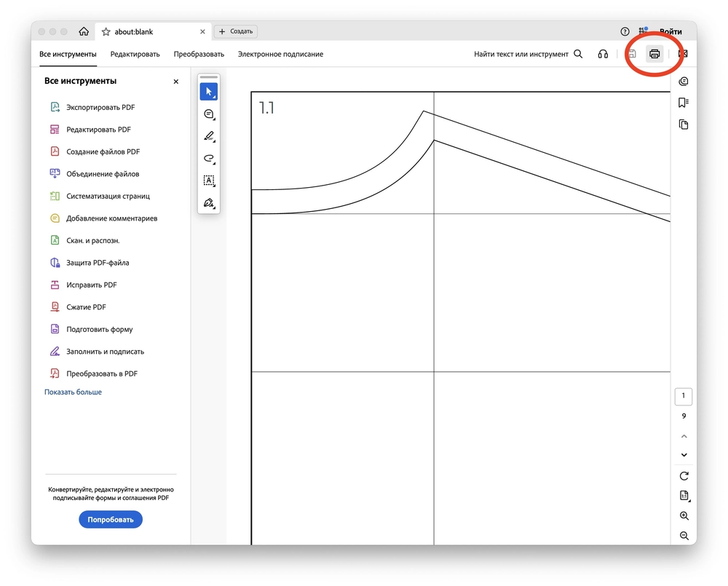
Task: Open the Все инструменты menu tab
Action: (x=68, y=54)
